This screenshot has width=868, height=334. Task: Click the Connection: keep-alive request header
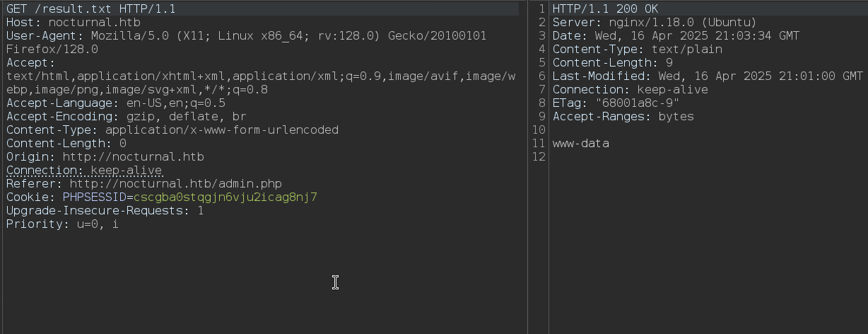(84, 171)
